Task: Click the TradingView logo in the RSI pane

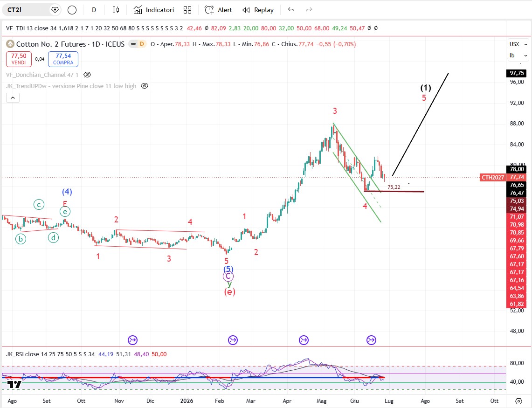Action: tap(14, 385)
